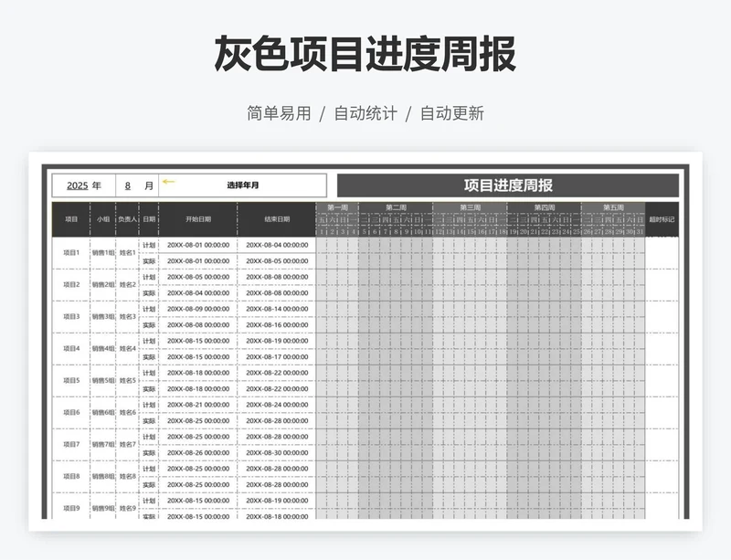
Task: Click 项目4 实际 end date 20XX-08-17
Action: coord(277,356)
